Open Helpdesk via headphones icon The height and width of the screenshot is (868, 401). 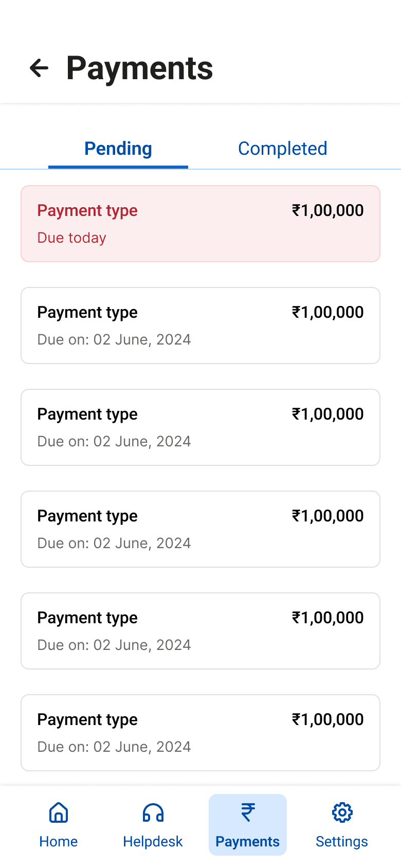coord(153,812)
